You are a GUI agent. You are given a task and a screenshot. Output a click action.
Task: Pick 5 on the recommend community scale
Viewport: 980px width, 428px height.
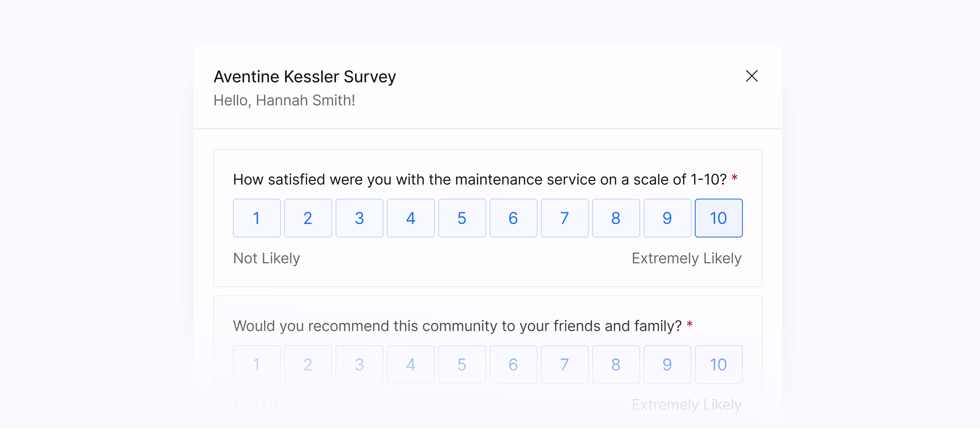point(462,364)
